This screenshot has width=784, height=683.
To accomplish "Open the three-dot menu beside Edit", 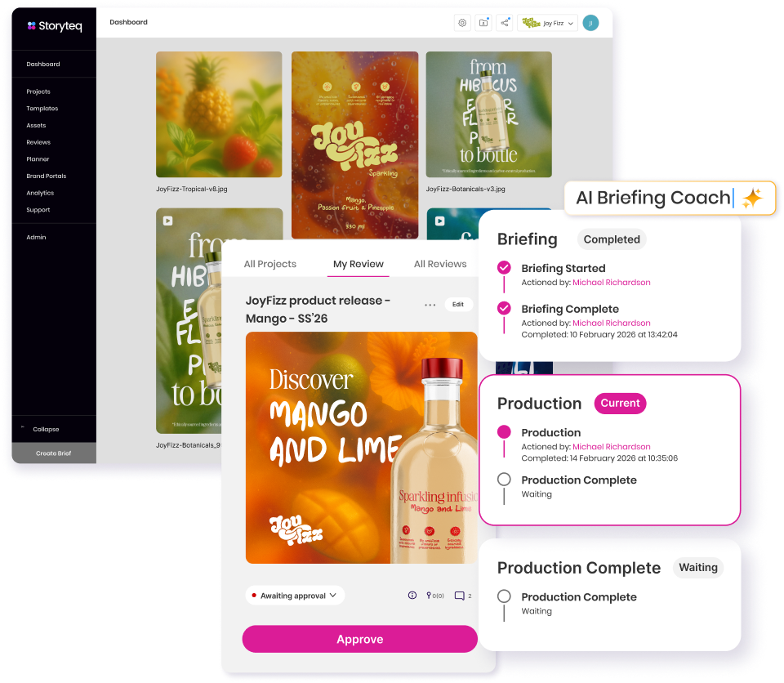I will pyautogui.click(x=430, y=305).
